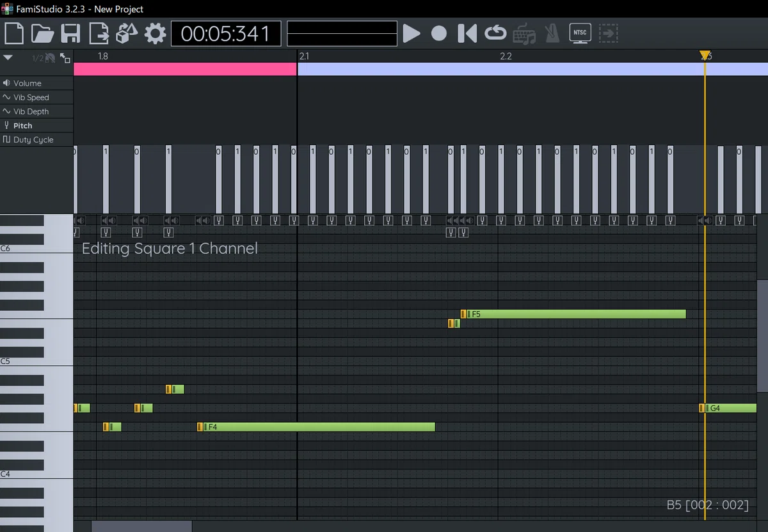Viewport: 768px width, 532px height.
Task: Click the oscilloscope display
Action: pyautogui.click(x=342, y=33)
